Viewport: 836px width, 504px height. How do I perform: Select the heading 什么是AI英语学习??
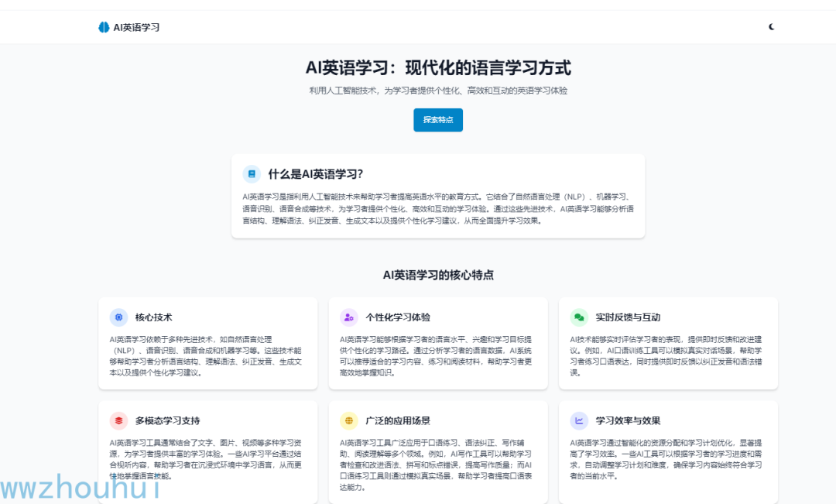(316, 174)
